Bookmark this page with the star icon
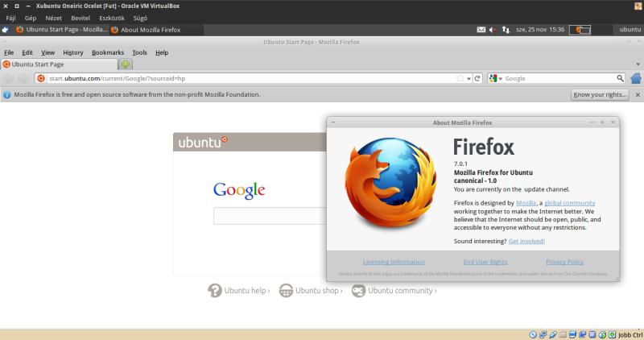Image resolution: width=644 pixels, height=340 pixels. [x=460, y=78]
